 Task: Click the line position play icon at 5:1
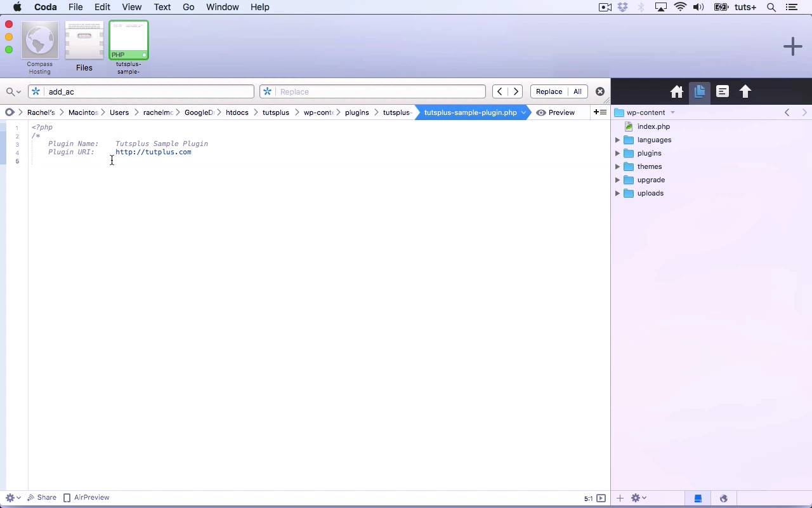click(601, 498)
